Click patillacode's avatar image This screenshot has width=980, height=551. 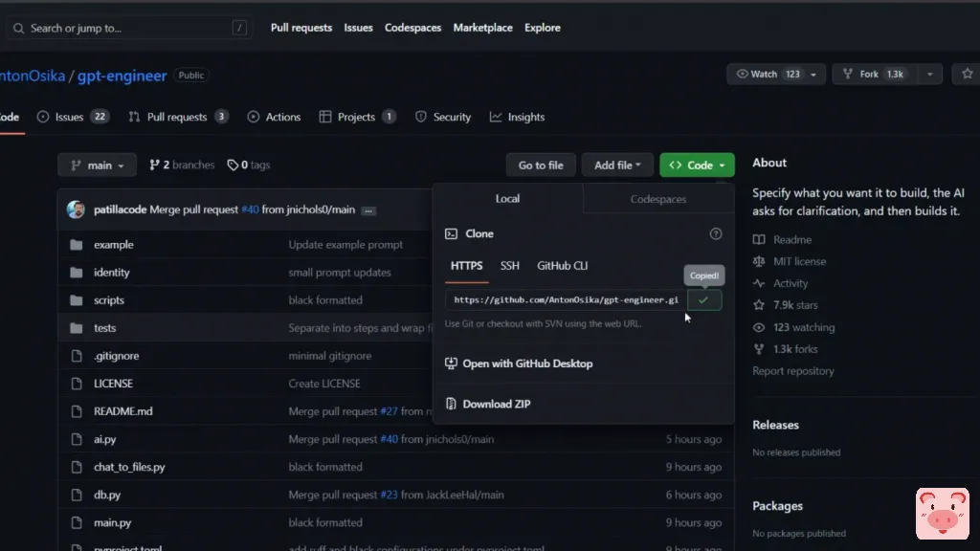point(76,209)
